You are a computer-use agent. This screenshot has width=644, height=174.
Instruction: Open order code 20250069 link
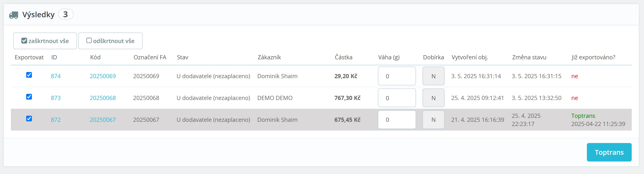pos(103,76)
